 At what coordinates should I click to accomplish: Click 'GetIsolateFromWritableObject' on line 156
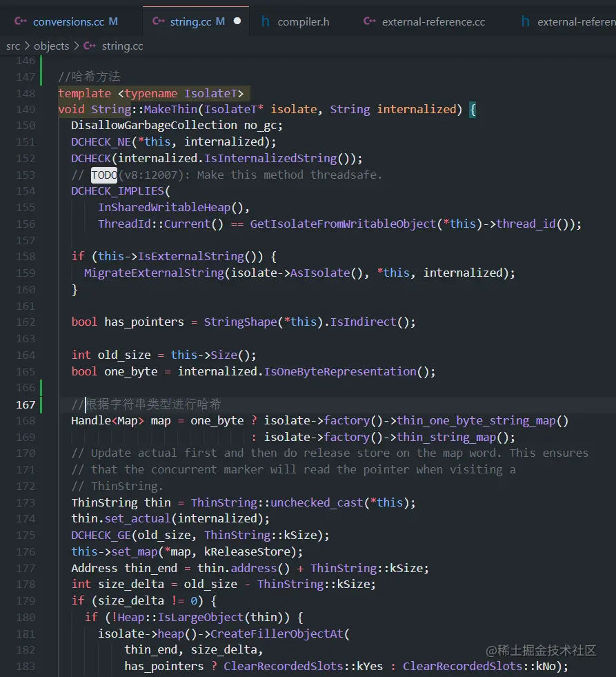coord(344,224)
